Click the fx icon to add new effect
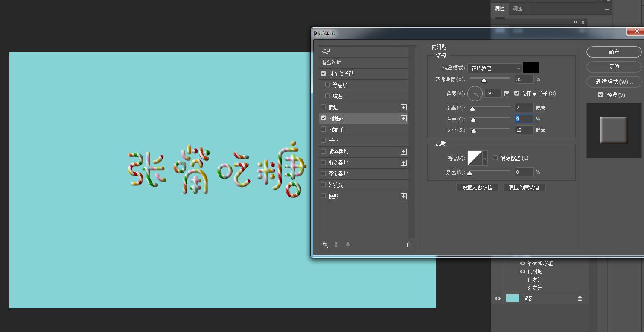The image size is (644, 332). (x=325, y=244)
